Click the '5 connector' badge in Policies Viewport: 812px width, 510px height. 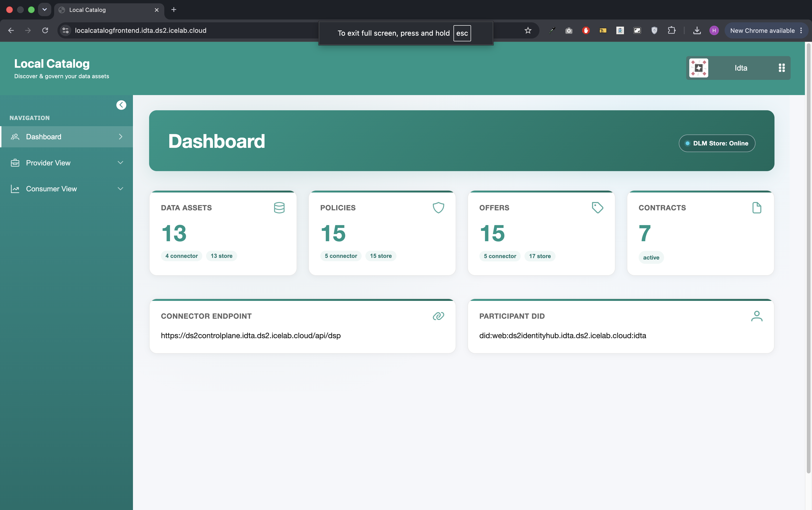click(341, 256)
